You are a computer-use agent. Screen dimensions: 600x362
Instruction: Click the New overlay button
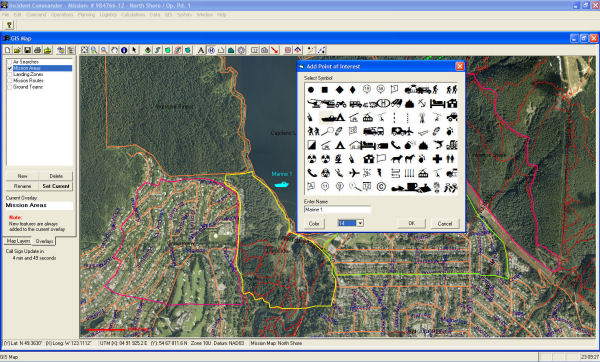pos(22,176)
